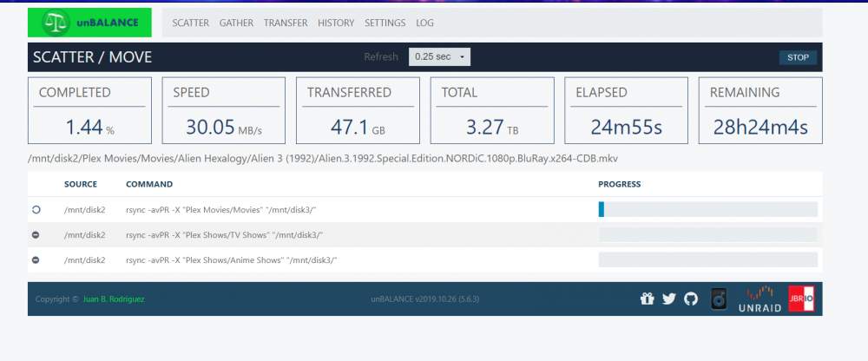Click /mnt/disk2 source in the Plex Movies row
The width and height of the screenshot is (868, 361).
[85, 210]
